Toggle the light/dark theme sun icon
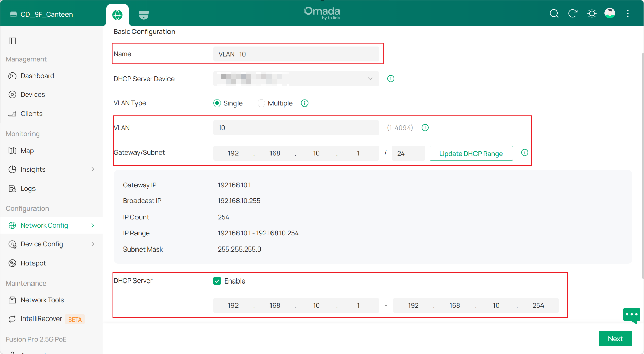Screen dimensions: 644x354 (592, 14)
